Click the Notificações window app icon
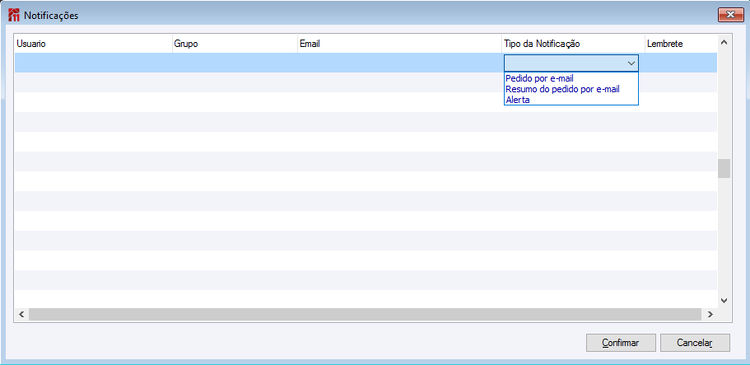This screenshot has height=365, width=750. (x=14, y=15)
